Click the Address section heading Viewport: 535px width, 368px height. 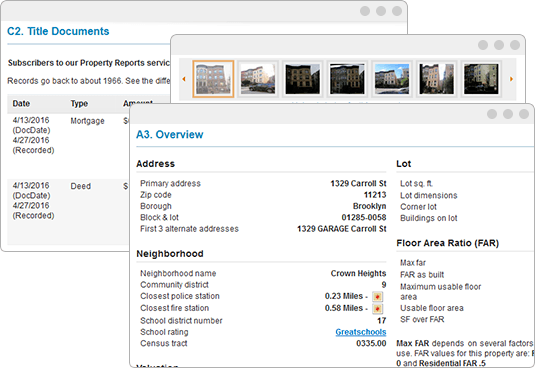[155, 164]
